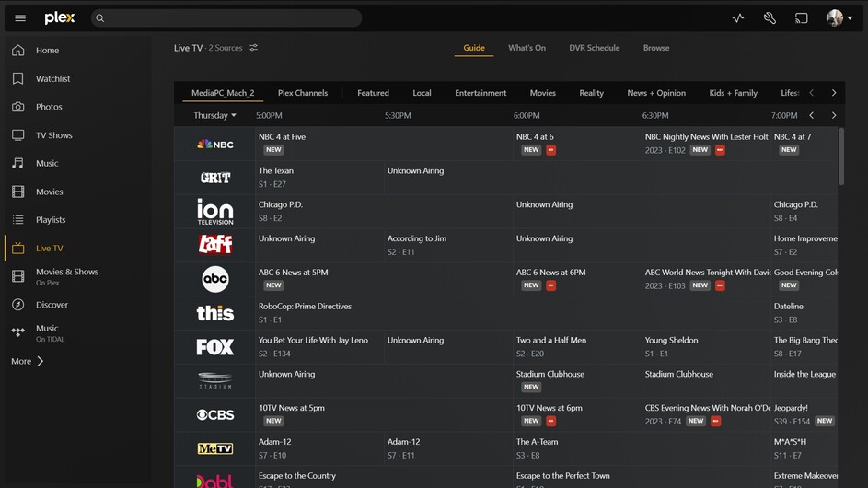
Task: Select the GRIT channel logo
Action: click(x=215, y=178)
